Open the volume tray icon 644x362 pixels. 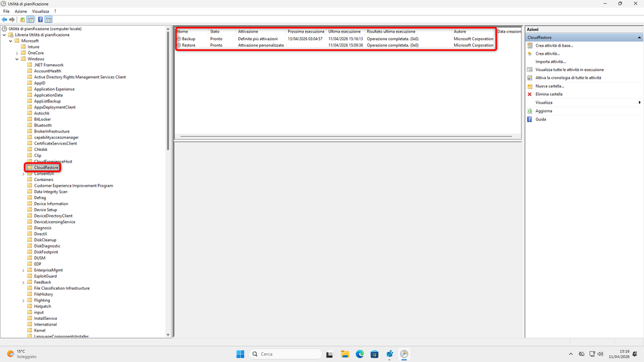(601, 354)
